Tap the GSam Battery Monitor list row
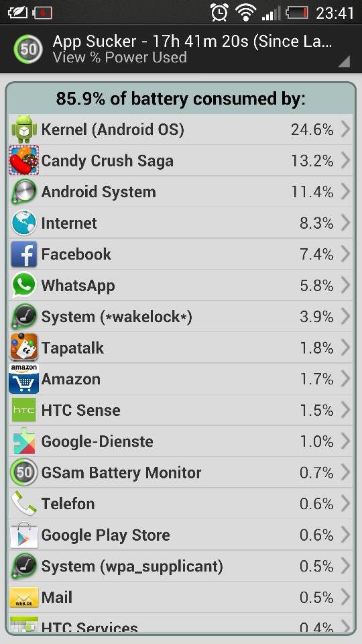This screenshot has height=644, width=362. coord(180,472)
